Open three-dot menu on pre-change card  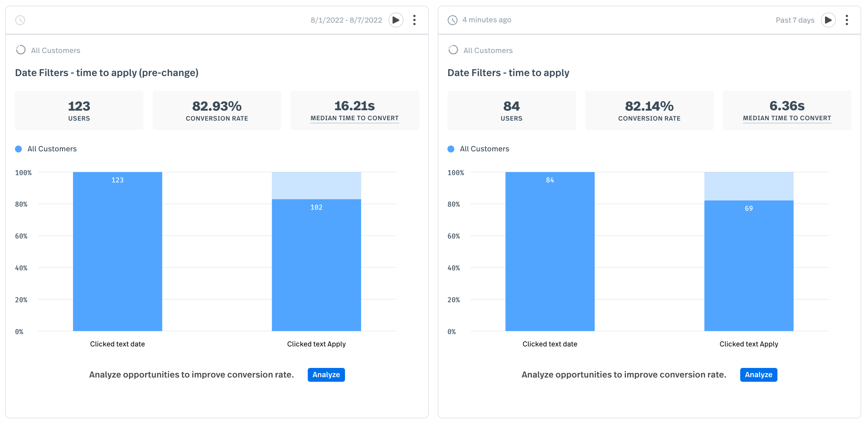tap(414, 20)
